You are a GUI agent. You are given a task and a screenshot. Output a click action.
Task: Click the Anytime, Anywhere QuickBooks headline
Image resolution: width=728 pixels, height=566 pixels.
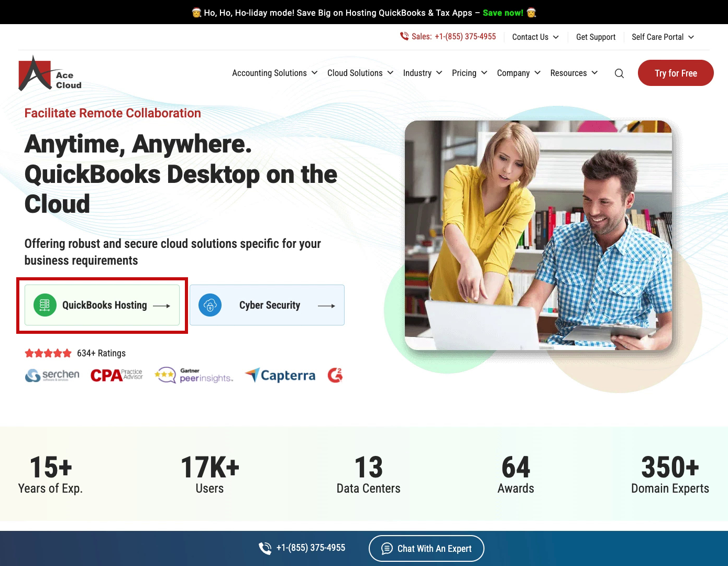pyautogui.click(x=181, y=174)
